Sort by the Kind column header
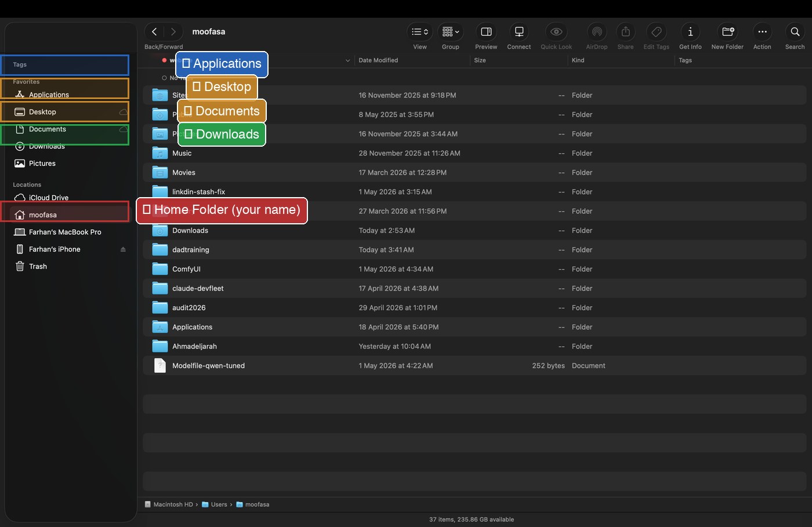The width and height of the screenshot is (812, 527). click(578, 60)
